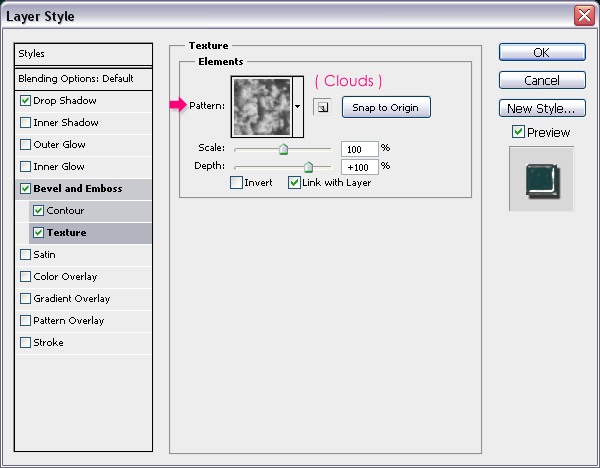Toggle the Preview checkbox
This screenshot has height=468, width=600.
coord(518,132)
